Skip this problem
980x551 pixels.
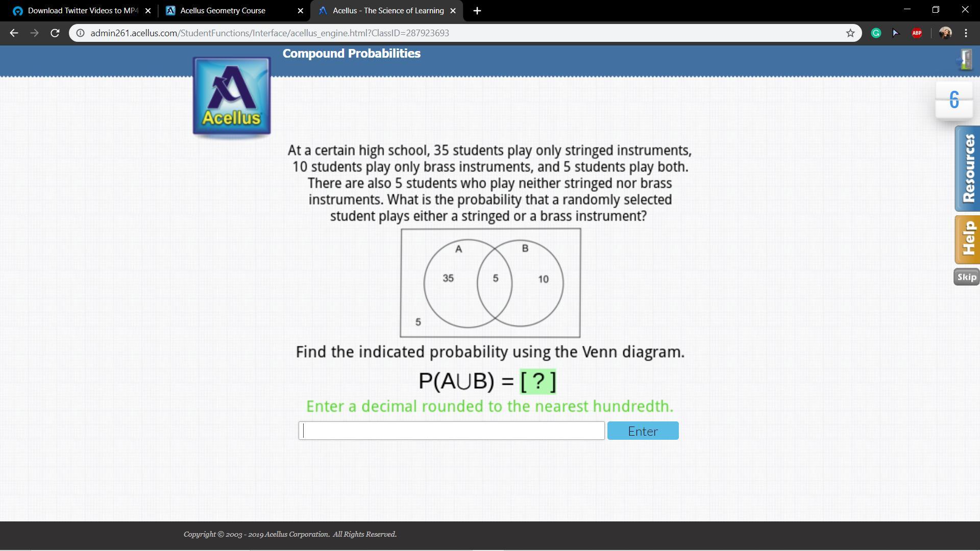(966, 277)
